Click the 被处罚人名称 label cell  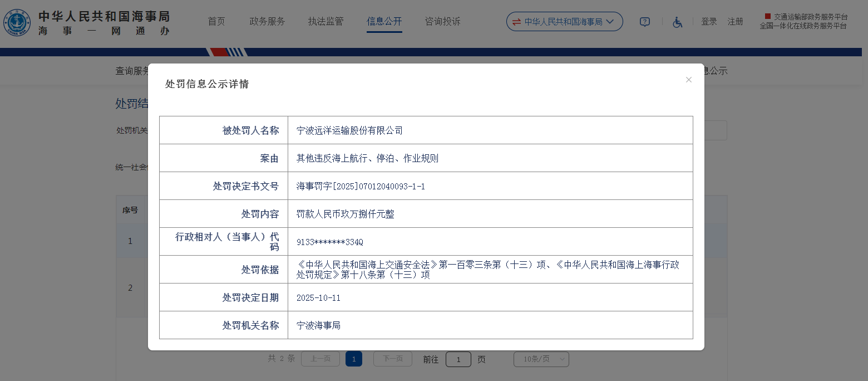click(x=224, y=130)
